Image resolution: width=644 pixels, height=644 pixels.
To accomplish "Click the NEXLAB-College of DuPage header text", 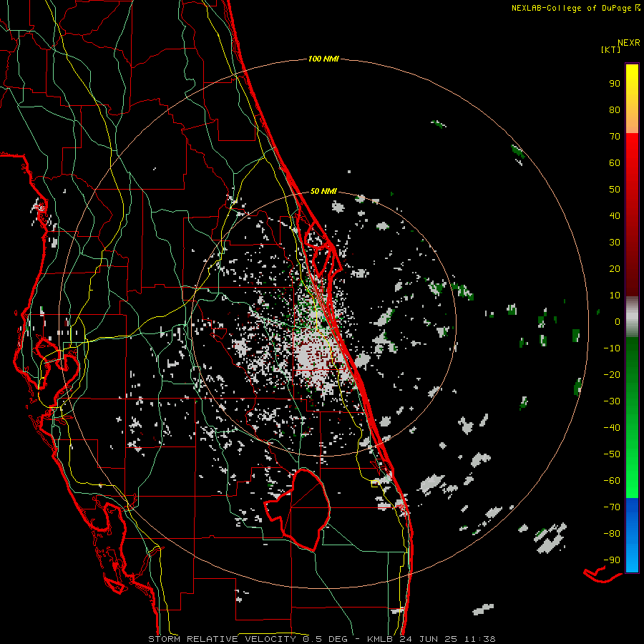I will [571, 8].
